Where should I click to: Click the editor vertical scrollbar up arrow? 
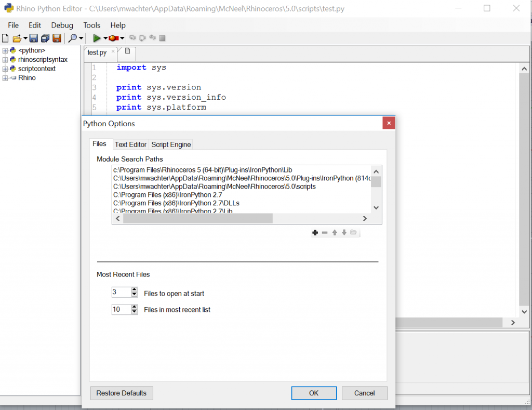click(x=524, y=69)
